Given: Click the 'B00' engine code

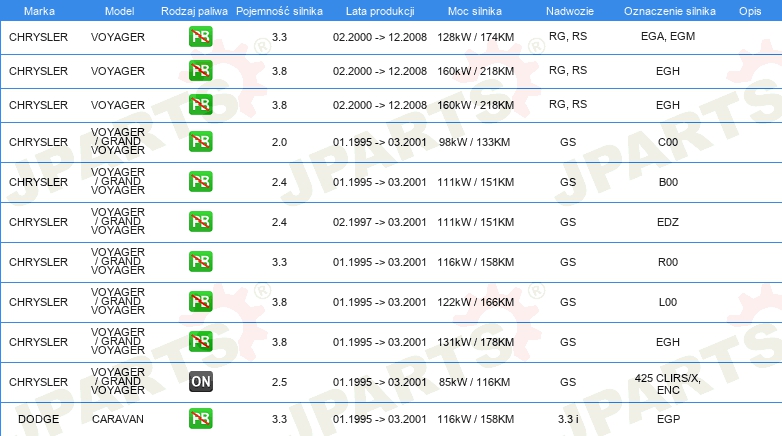Looking at the screenshot, I should (668, 182).
